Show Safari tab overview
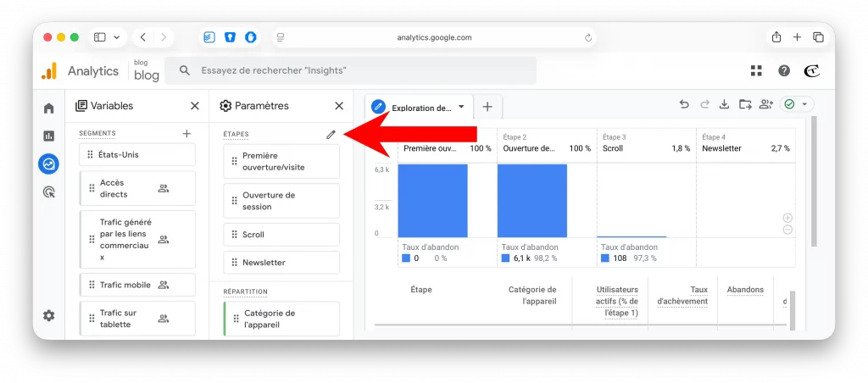The image size is (868, 383). click(818, 37)
